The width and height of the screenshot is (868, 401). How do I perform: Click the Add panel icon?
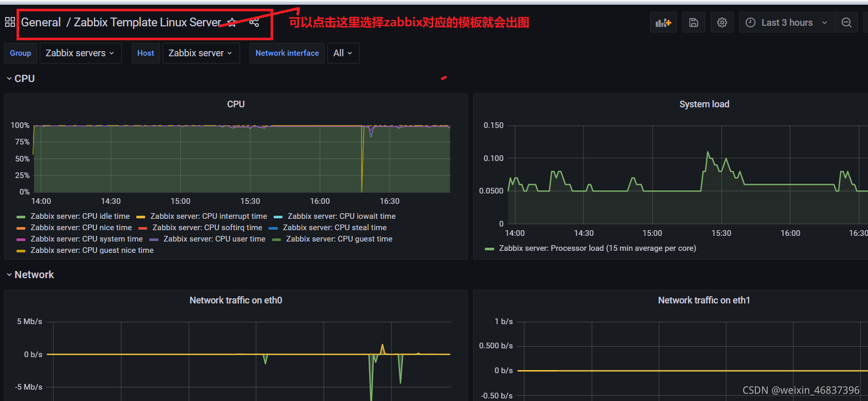(663, 23)
